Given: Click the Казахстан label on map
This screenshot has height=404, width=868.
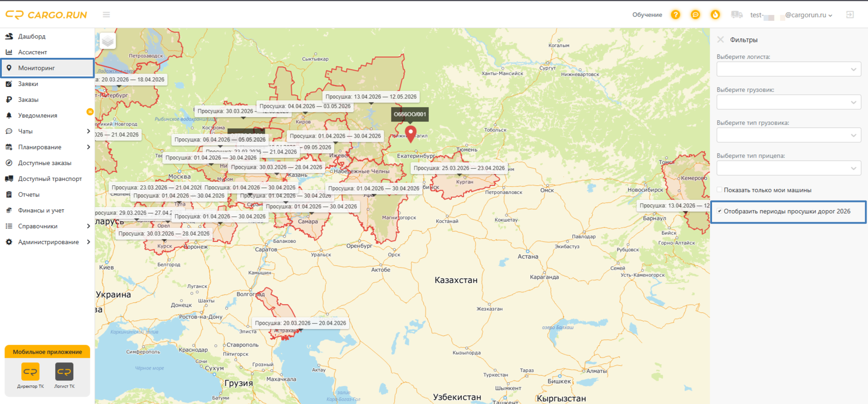Looking at the screenshot, I should click(456, 280).
